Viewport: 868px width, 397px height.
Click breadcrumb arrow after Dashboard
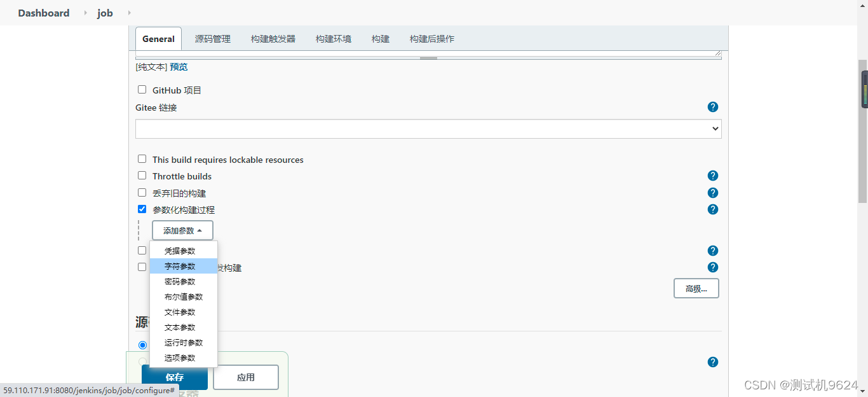click(86, 13)
